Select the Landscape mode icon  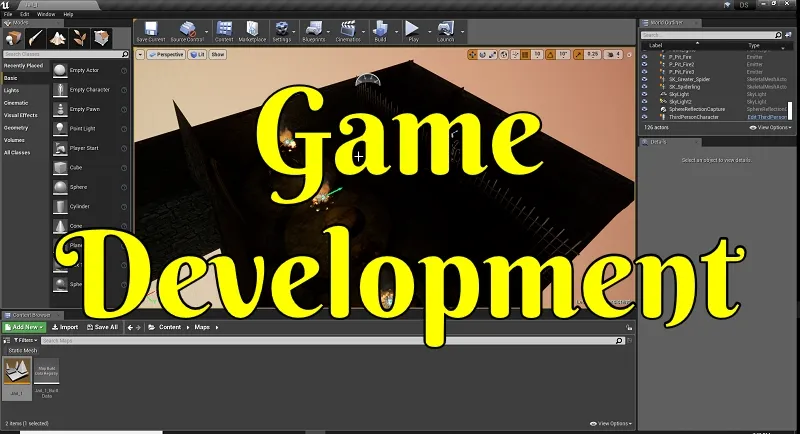[58, 38]
